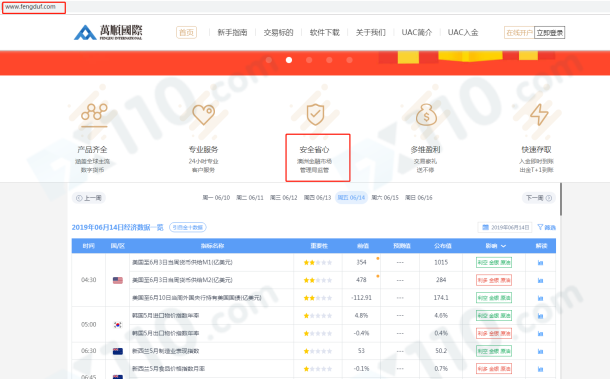Select the fourth carousel dot on banner

[x=329, y=60]
